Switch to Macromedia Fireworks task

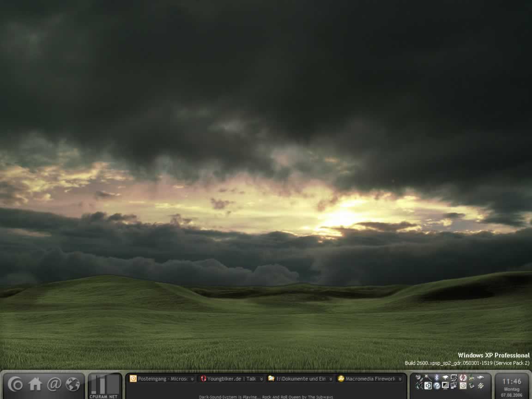(x=370, y=379)
